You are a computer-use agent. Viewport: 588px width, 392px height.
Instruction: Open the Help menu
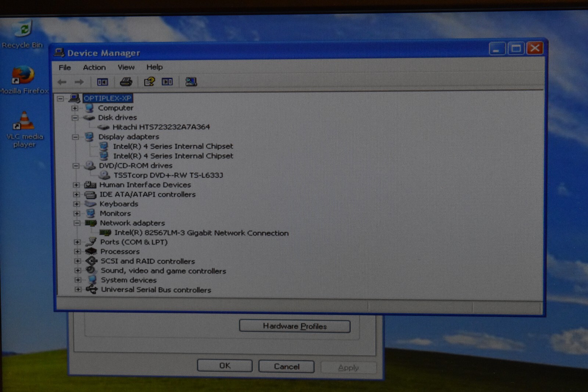pyautogui.click(x=154, y=67)
